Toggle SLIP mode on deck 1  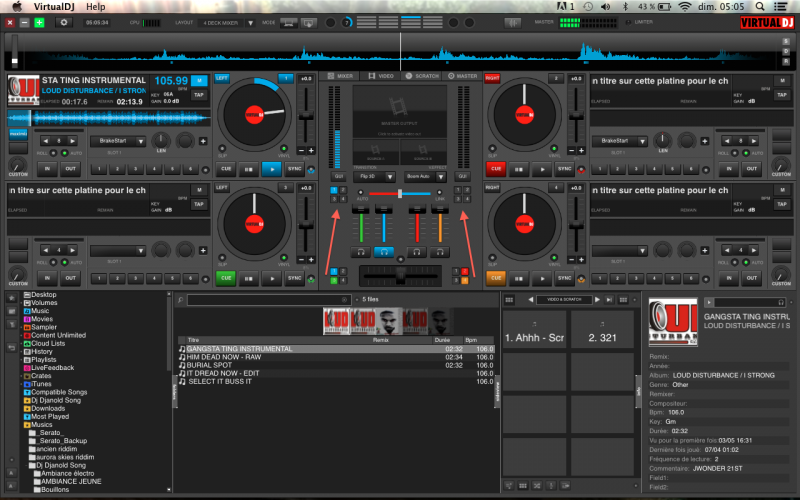click(222, 149)
